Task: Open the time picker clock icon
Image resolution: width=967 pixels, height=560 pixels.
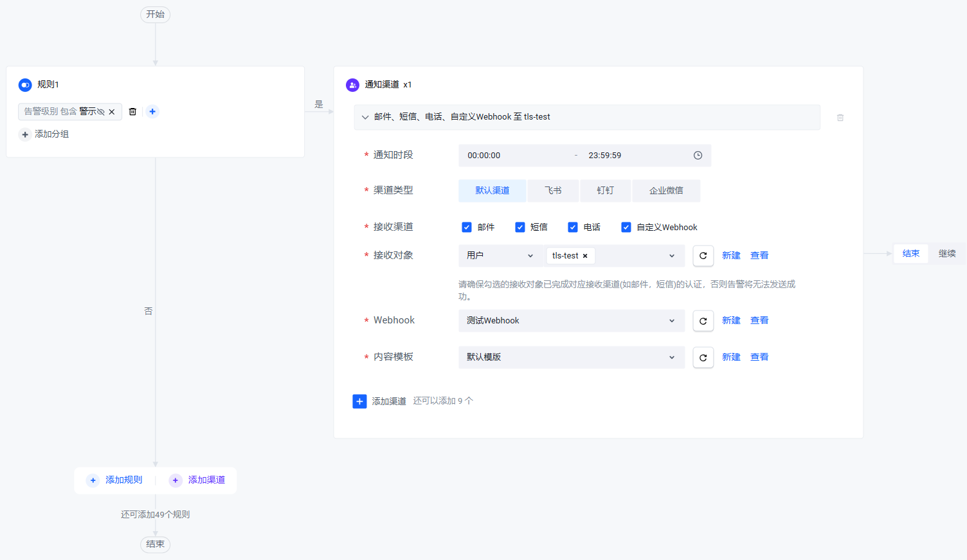Action: [698, 156]
